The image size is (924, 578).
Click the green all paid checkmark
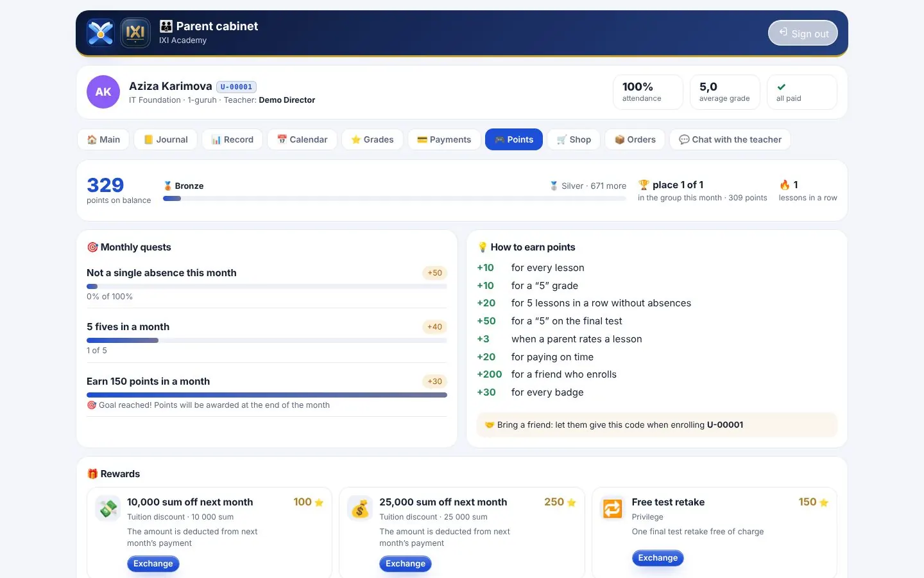point(781,87)
